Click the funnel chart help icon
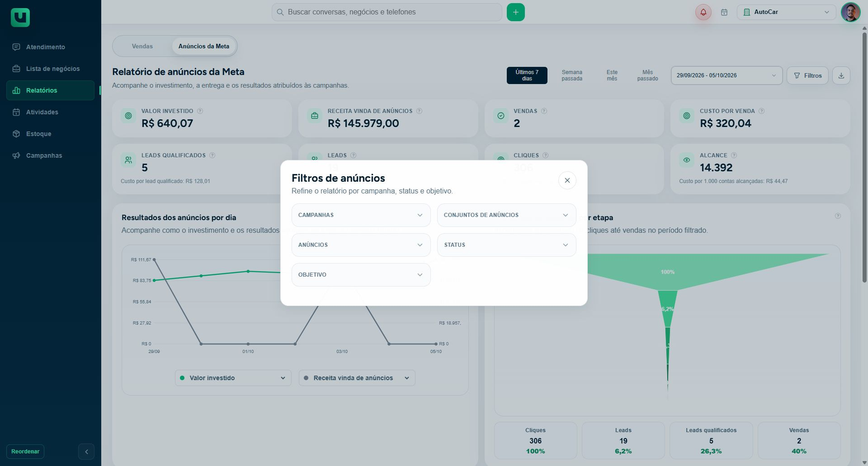Image resolution: width=868 pixels, height=466 pixels. click(838, 216)
